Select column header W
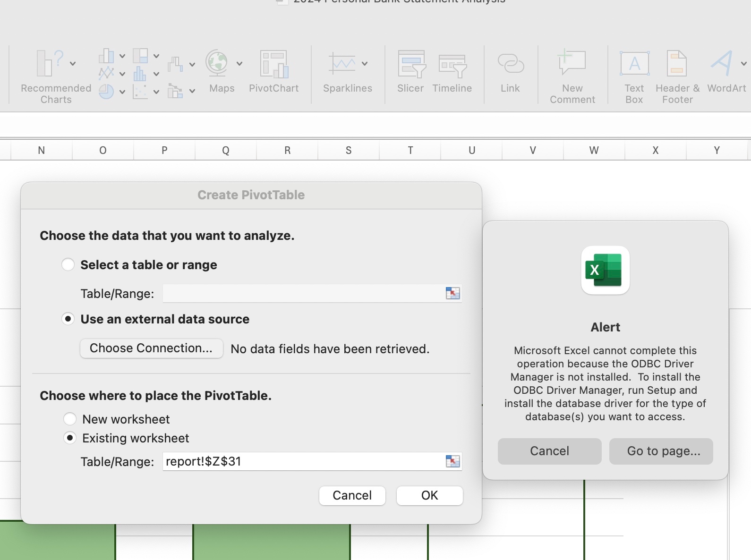The width and height of the screenshot is (751, 560). [594, 150]
